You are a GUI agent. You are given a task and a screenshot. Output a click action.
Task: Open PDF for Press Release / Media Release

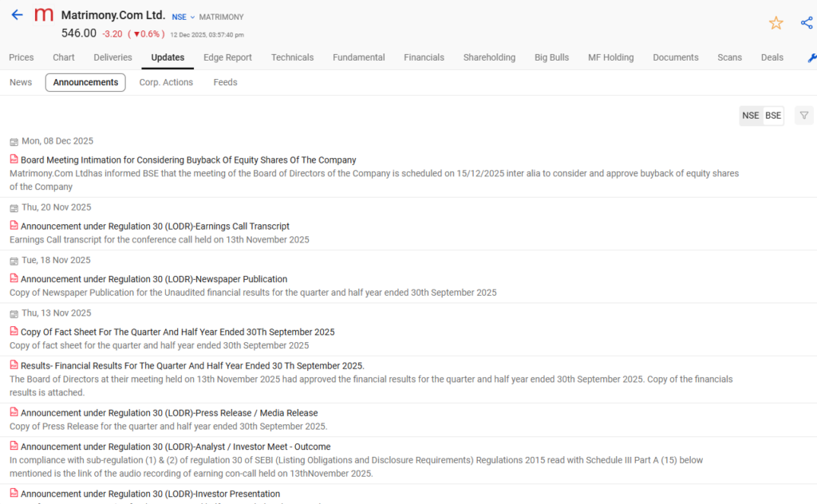(x=14, y=411)
